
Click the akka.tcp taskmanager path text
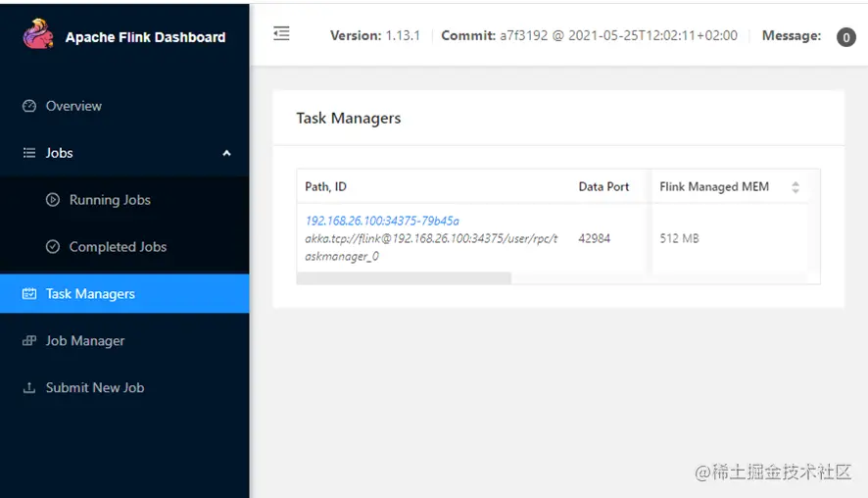click(431, 247)
